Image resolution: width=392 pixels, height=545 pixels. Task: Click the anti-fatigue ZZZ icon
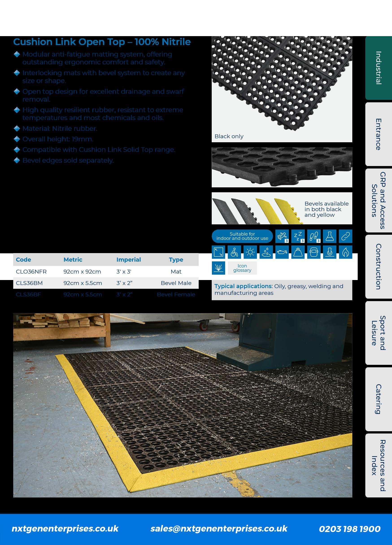pos(298,236)
